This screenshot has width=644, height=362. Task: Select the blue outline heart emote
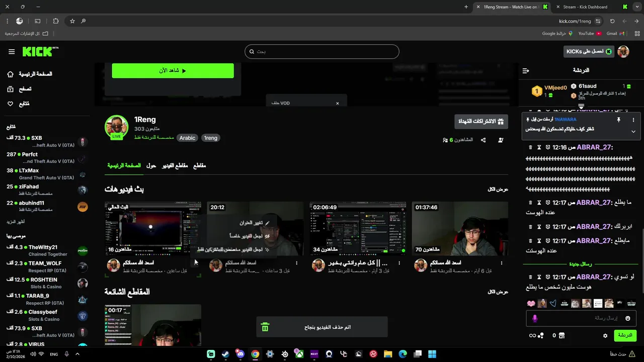(x=553, y=304)
